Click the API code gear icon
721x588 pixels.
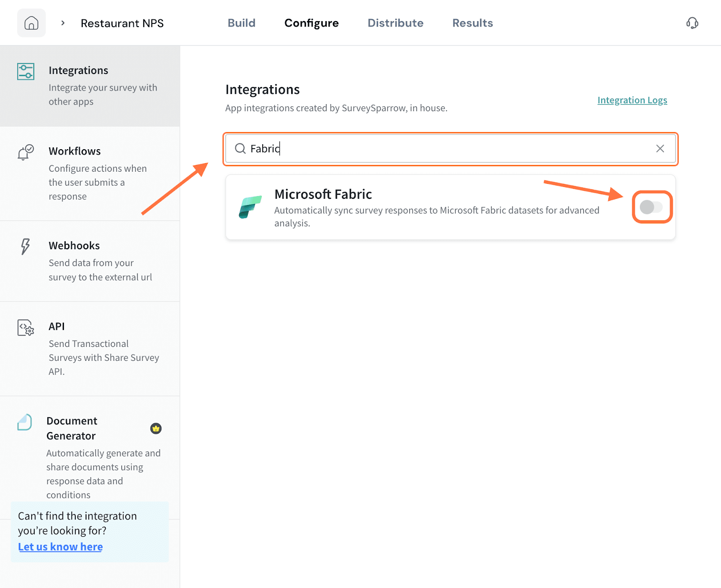pyautogui.click(x=26, y=328)
